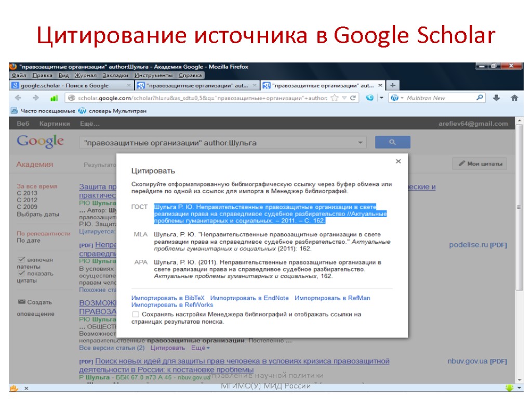
Task: Click the status bar hand icon
Action: point(14,388)
